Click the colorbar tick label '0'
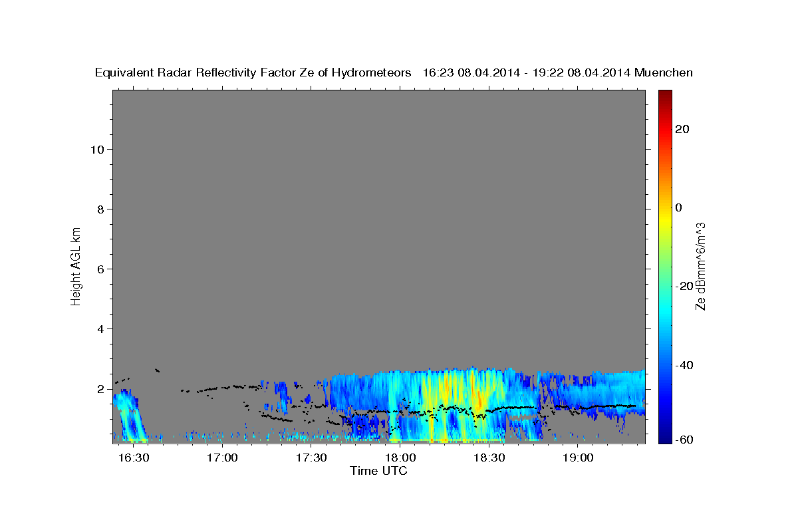 click(678, 207)
